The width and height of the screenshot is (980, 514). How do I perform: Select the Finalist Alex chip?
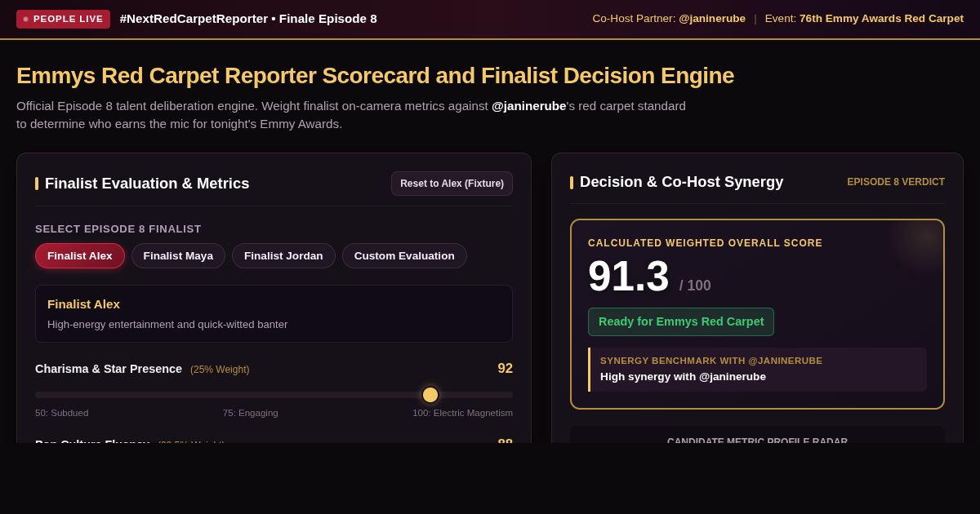pos(80,255)
